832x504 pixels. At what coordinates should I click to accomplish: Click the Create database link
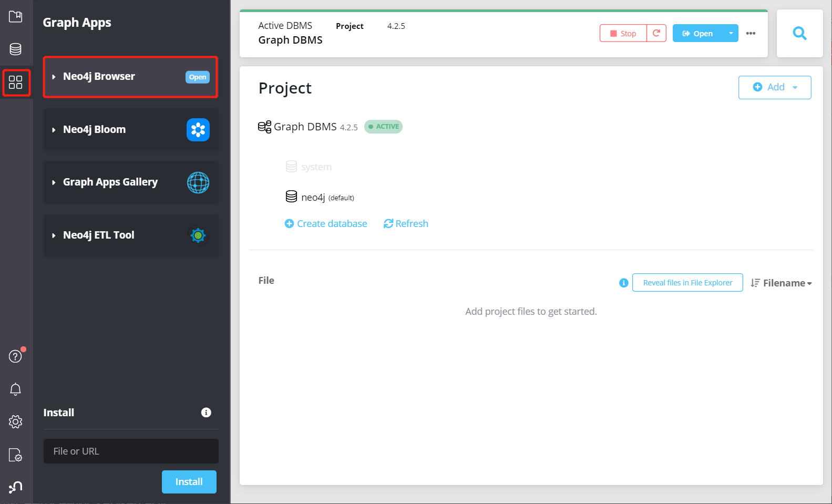pyautogui.click(x=326, y=224)
